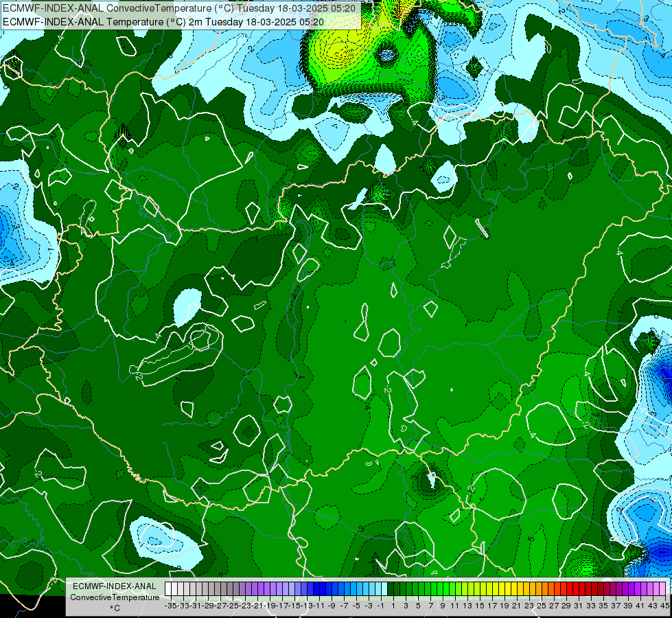Click the deep blue swatch above legend value -11
Screen dimensions: 672x618
pyautogui.click(x=316, y=589)
